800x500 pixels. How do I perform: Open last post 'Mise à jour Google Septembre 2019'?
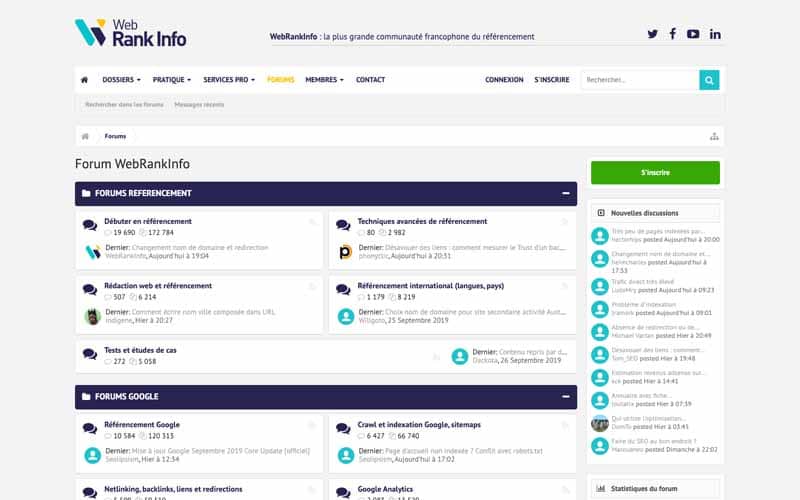[220, 451]
